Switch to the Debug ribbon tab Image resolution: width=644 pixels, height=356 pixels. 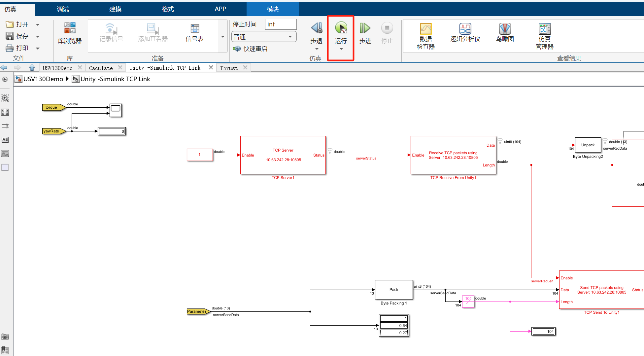coord(63,9)
